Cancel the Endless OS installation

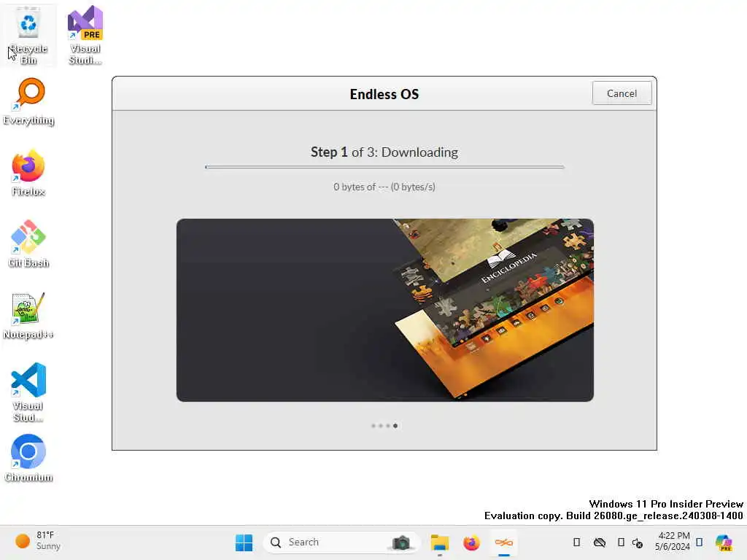tap(622, 93)
